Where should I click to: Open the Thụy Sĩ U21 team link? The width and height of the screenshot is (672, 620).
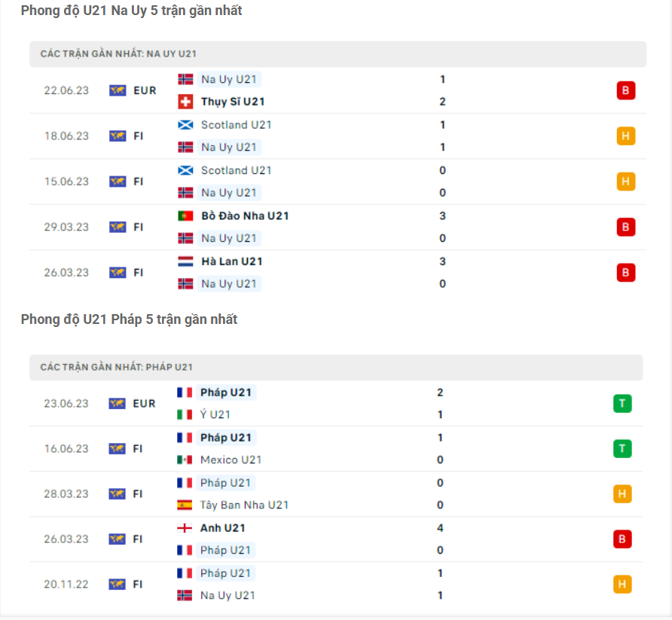click(x=233, y=102)
